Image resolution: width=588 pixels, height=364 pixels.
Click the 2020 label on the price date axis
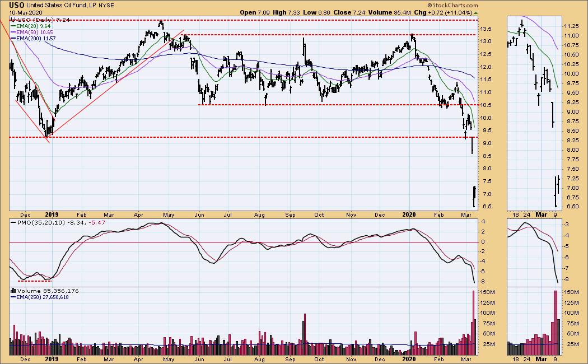[x=409, y=215]
